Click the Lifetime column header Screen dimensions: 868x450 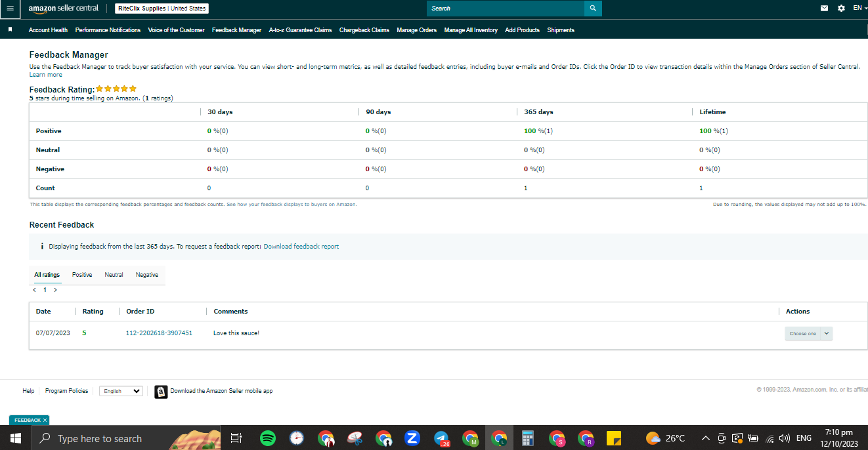(x=712, y=112)
